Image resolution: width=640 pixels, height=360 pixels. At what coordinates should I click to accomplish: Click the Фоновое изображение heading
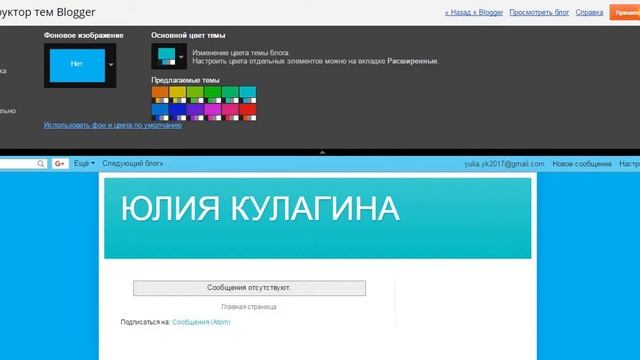(84, 36)
